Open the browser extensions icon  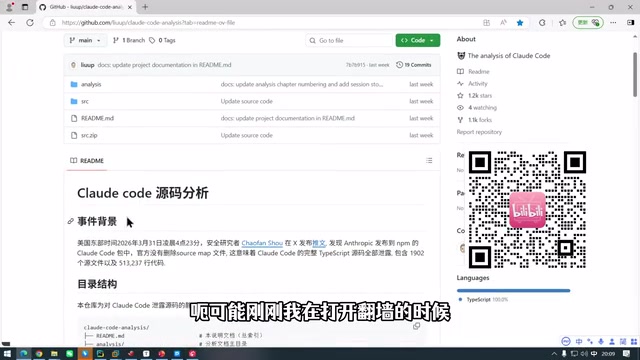point(542,23)
